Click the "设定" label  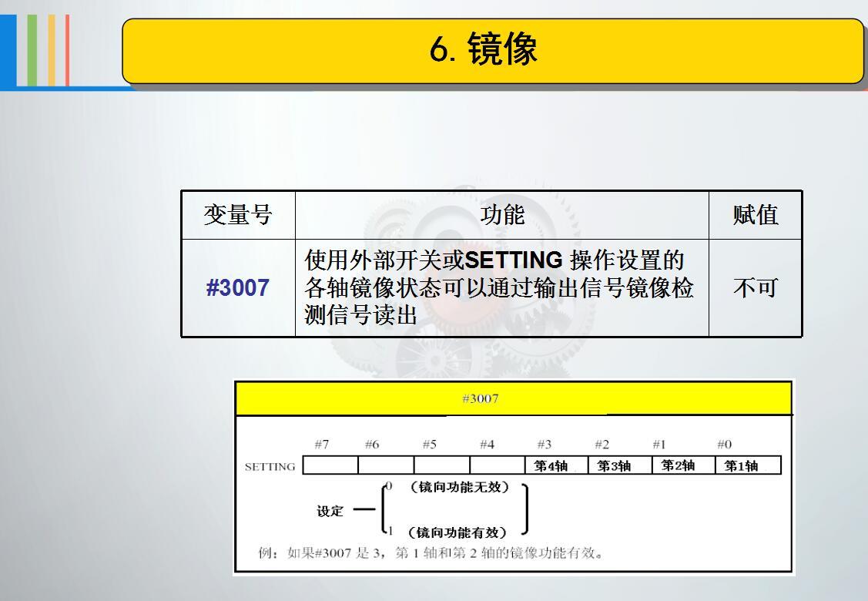330,512
